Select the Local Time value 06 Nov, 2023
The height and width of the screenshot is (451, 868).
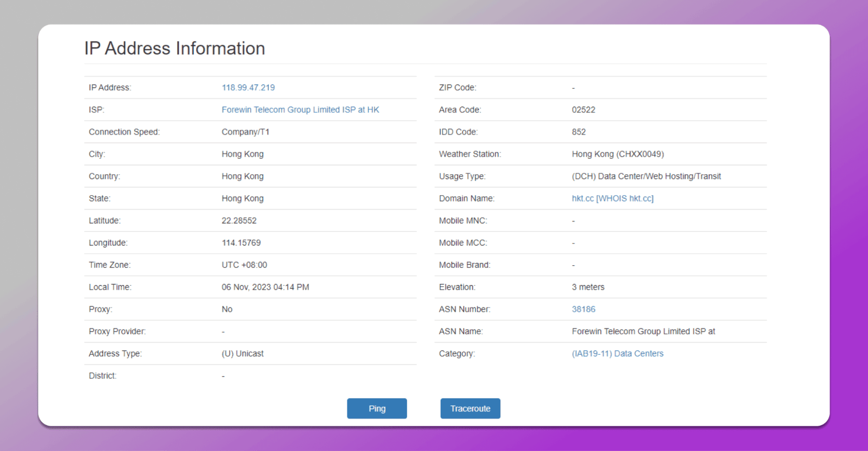pyautogui.click(x=265, y=287)
